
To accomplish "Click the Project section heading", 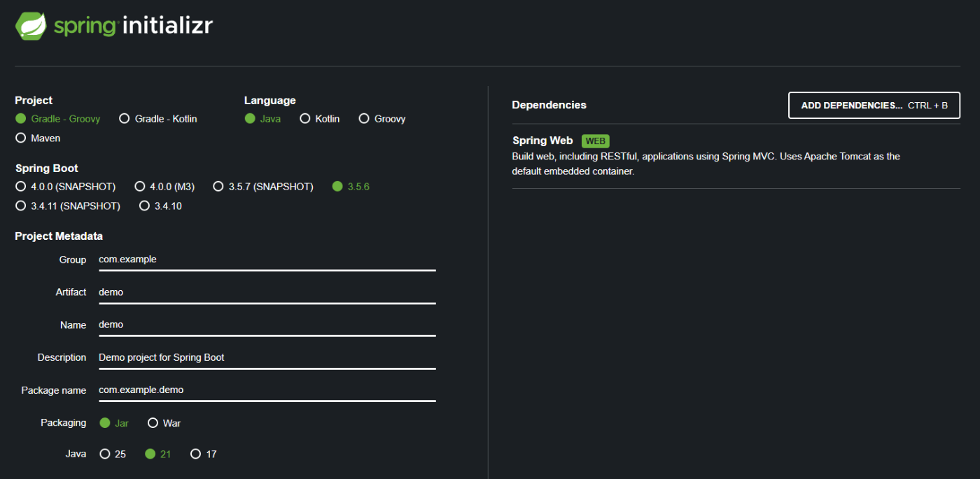I will (x=34, y=101).
